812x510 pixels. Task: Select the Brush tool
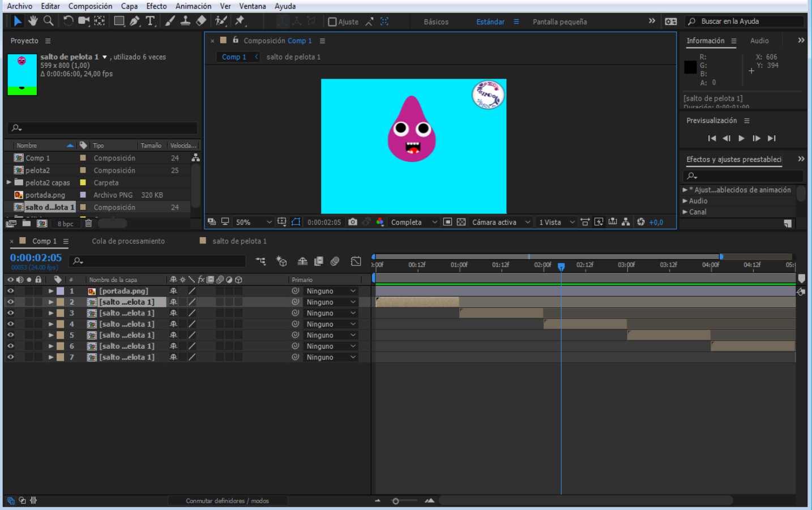pos(170,21)
